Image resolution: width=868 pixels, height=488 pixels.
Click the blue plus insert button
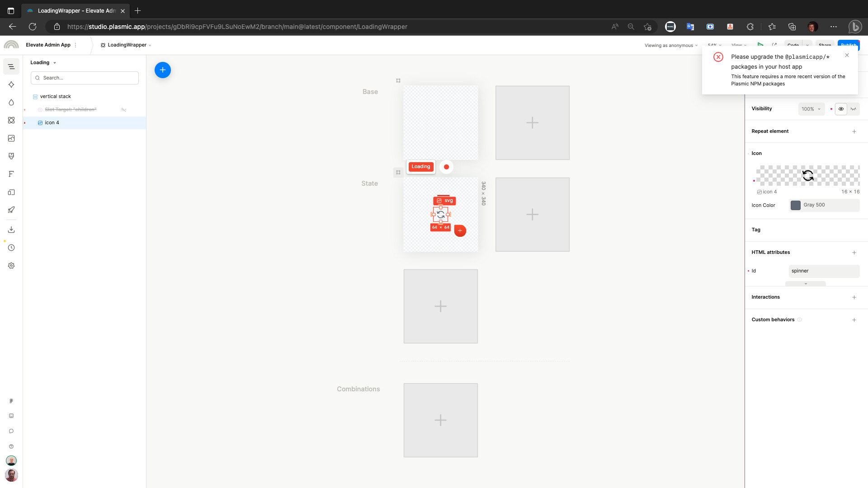pos(163,70)
